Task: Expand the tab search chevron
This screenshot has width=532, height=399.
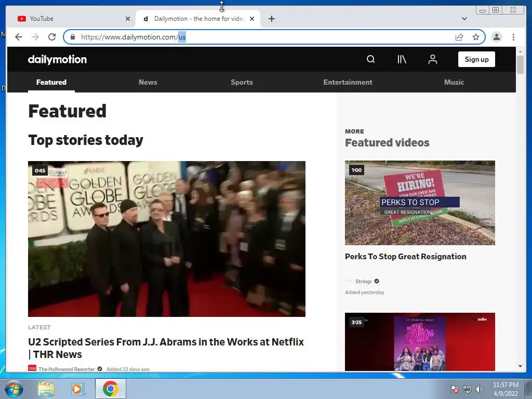Action: click(x=464, y=19)
